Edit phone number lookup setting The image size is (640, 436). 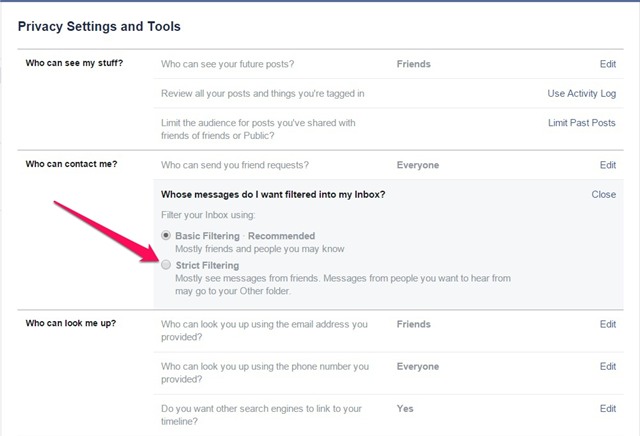(x=607, y=367)
